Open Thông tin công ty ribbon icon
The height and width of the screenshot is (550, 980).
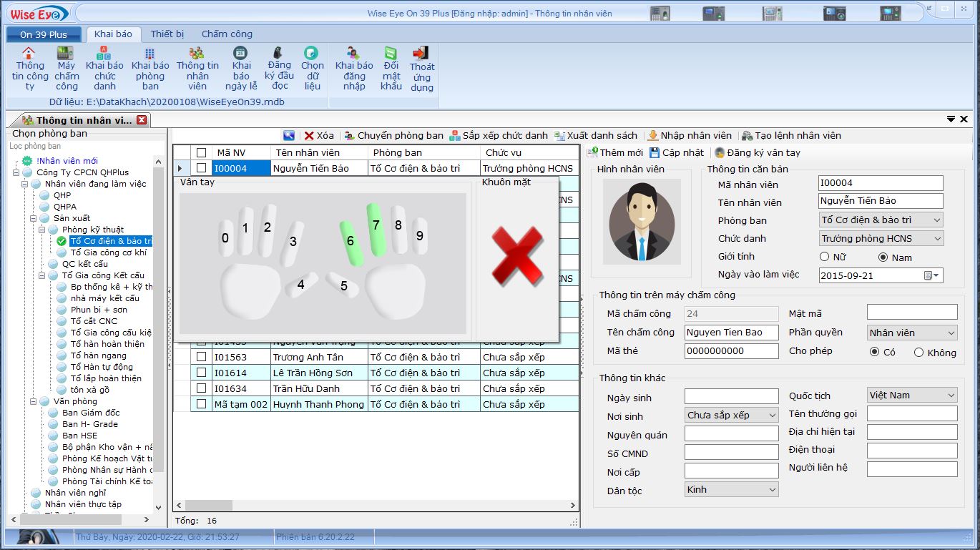[29, 54]
